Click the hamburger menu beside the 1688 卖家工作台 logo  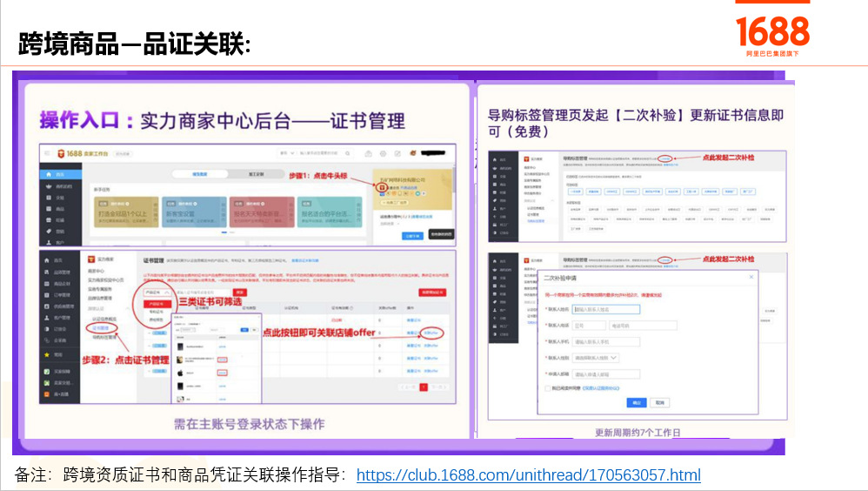[47, 153]
